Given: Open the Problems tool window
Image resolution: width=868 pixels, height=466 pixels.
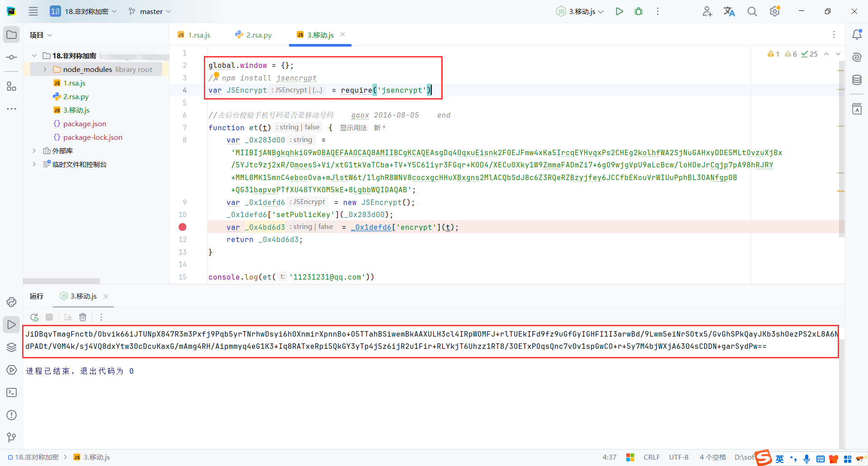Looking at the screenshot, I should coord(11,415).
